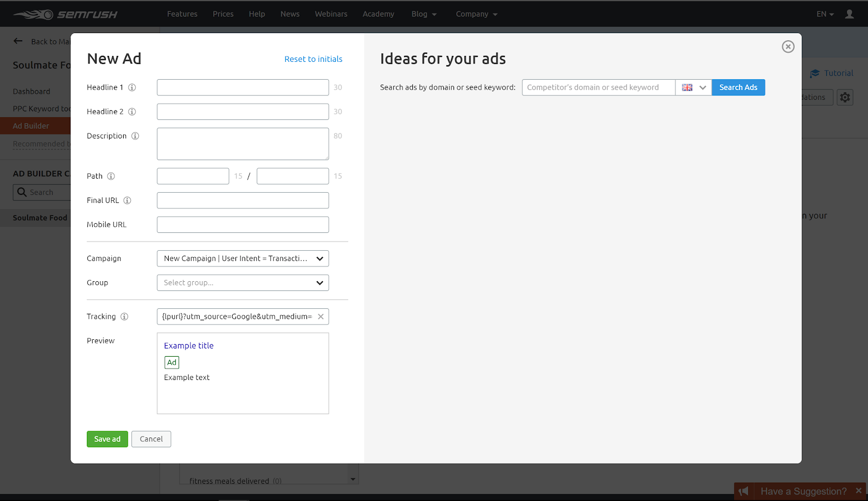Show Tracking info tooltip icon
This screenshot has height=501, width=868.
click(x=124, y=316)
